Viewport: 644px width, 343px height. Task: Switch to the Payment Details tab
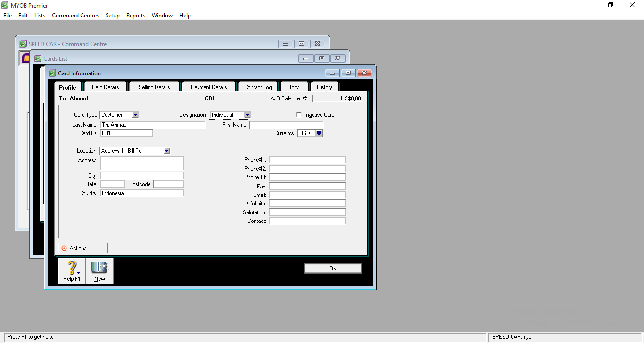209,87
